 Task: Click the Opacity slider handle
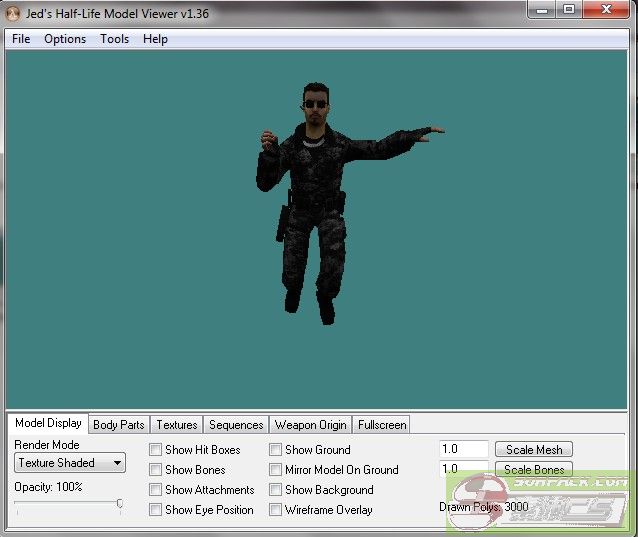tap(120, 504)
